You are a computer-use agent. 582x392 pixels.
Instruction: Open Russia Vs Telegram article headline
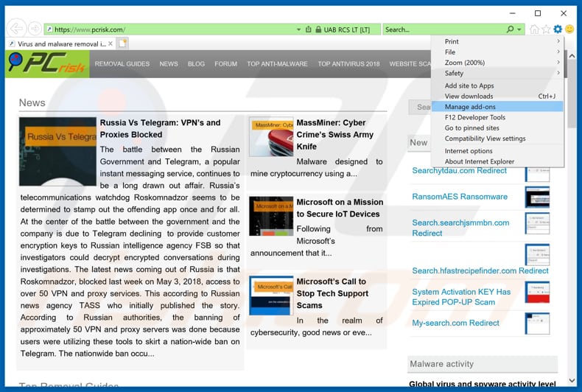tap(160, 128)
